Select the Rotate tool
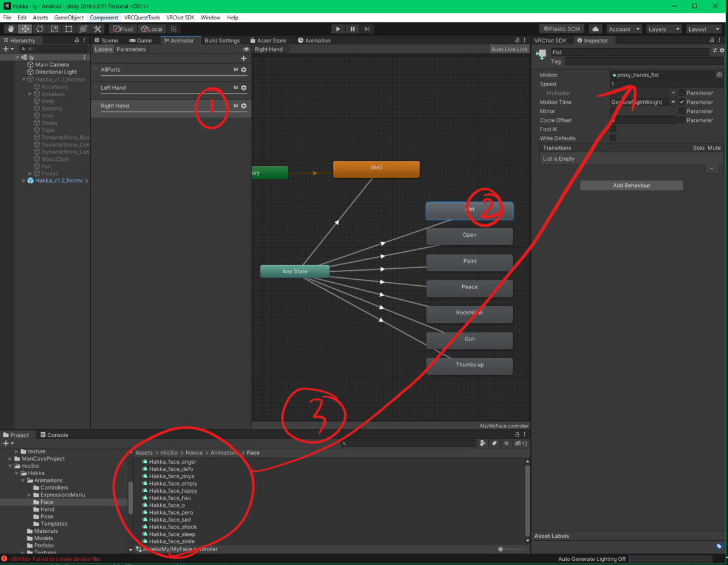This screenshot has width=728, height=565. (x=39, y=29)
